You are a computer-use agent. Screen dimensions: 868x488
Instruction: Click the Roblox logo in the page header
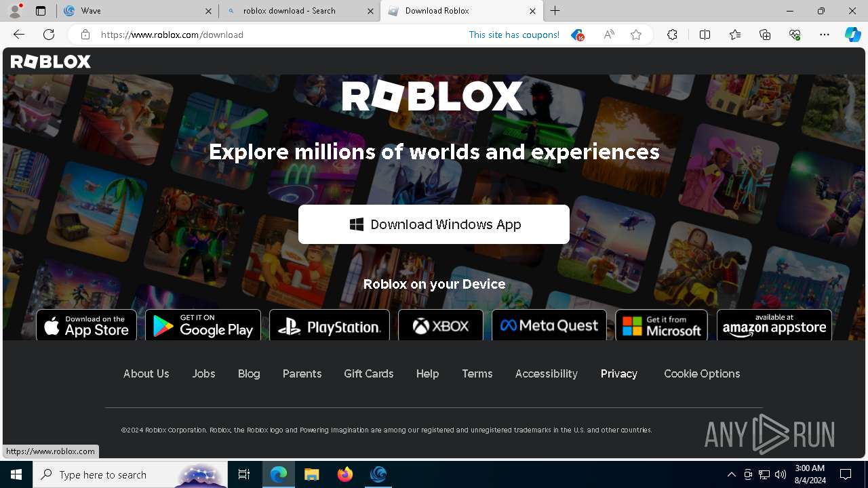coord(51,62)
